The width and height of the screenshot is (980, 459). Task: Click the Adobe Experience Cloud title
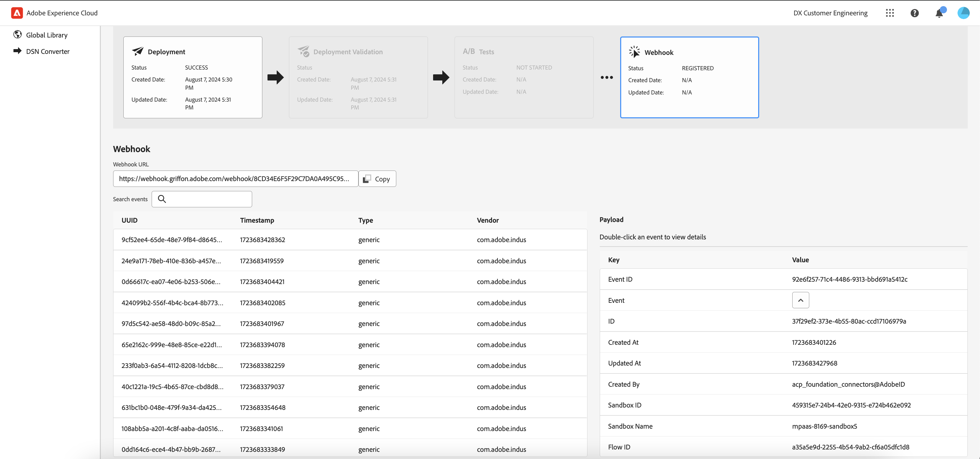(x=62, y=13)
